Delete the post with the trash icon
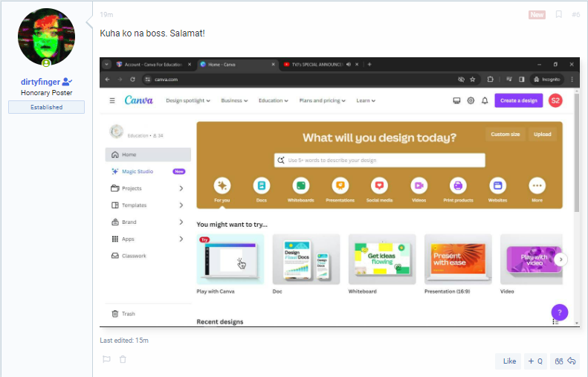The height and width of the screenshot is (377, 588). [123, 359]
